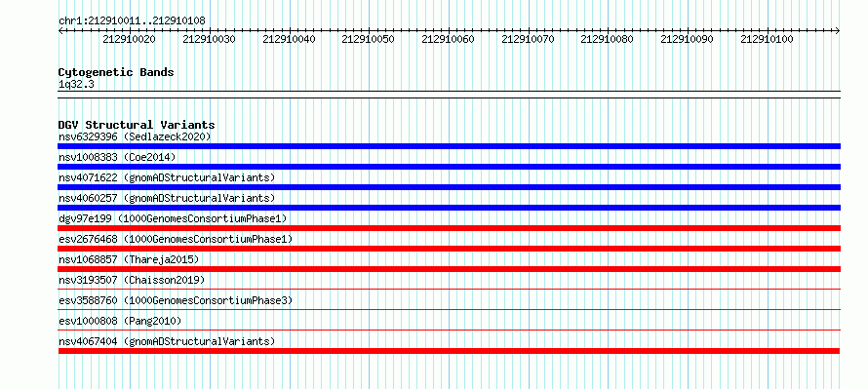Click ruler position 212910040
868x389 pixels.
(x=289, y=39)
